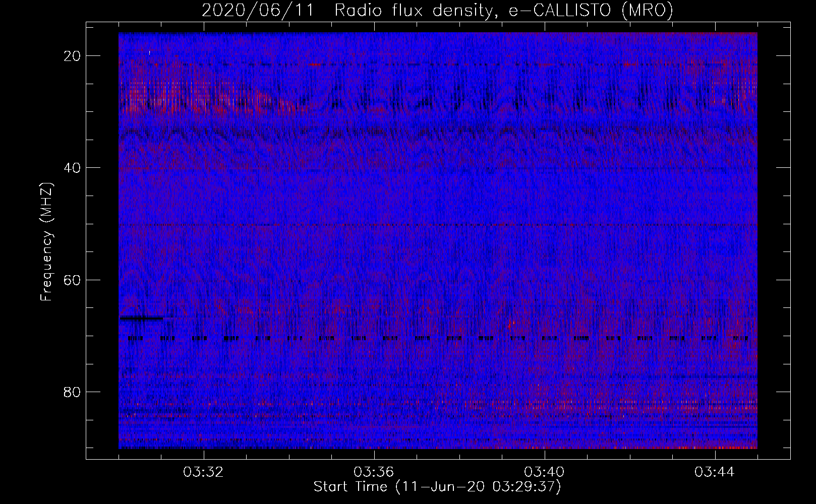Click the short black band near 67 MHz
The width and height of the screenshot is (816, 504).
coord(141,318)
